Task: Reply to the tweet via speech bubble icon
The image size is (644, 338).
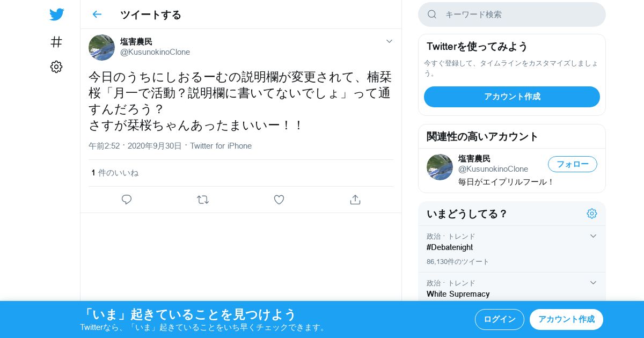Action: (x=127, y=200)
